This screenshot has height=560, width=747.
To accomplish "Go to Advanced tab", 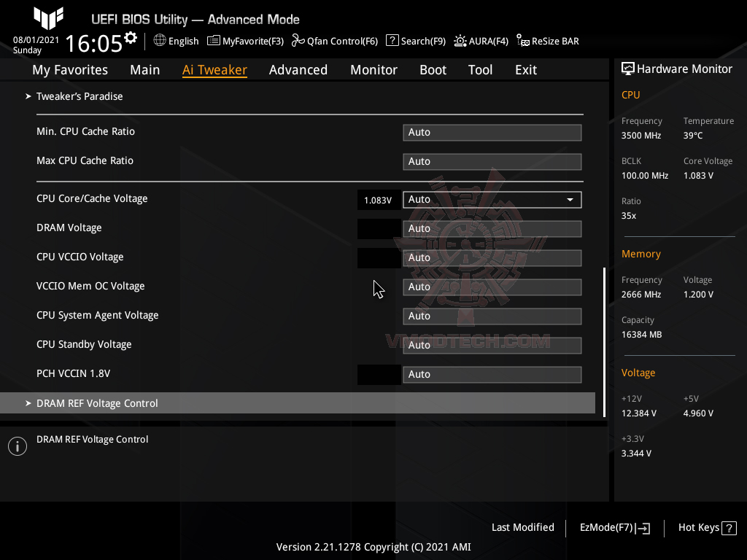I will point(298,69).
